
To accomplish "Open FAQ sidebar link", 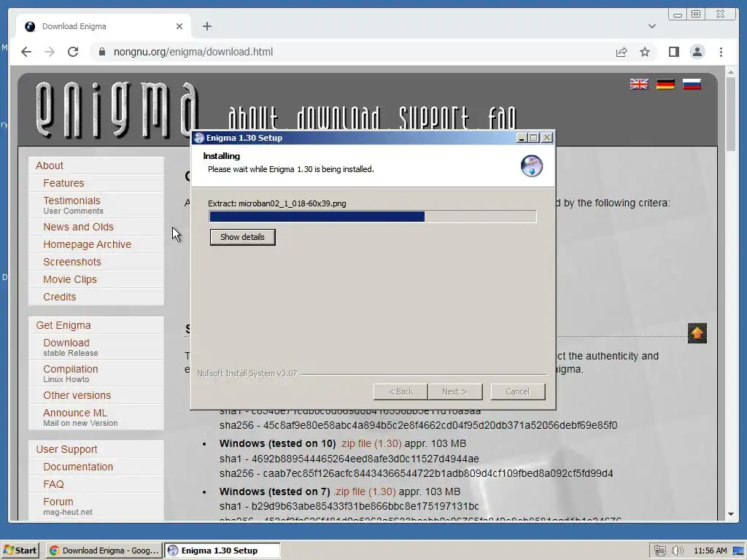I will pos(53,484).
